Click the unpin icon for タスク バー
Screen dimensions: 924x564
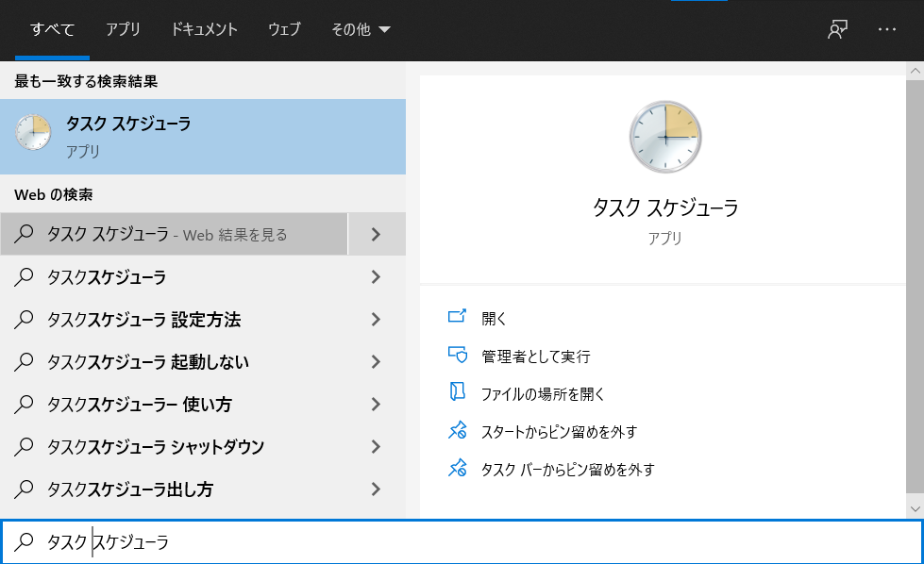click(458, 468)
